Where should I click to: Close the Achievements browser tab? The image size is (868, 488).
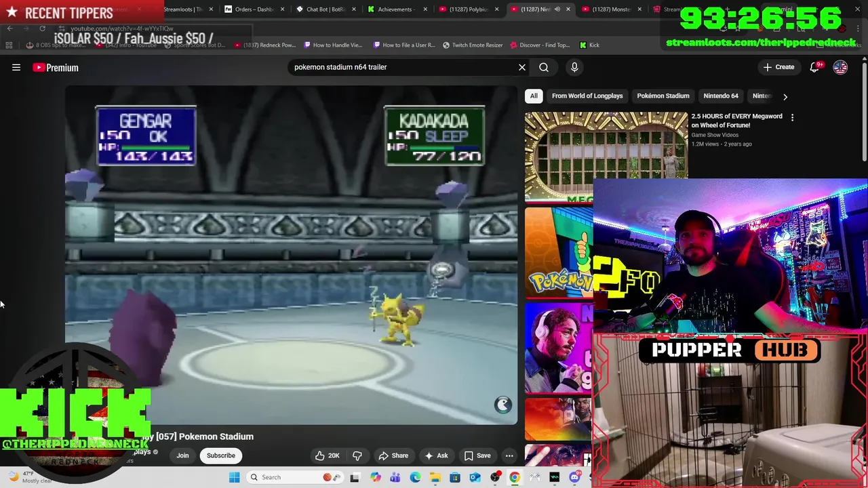tap(425, 9)
